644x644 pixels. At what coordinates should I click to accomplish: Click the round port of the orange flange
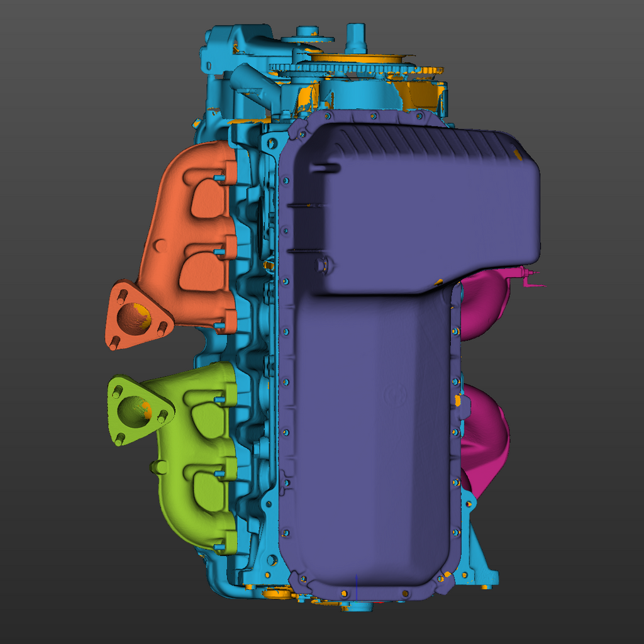point(133,318)
